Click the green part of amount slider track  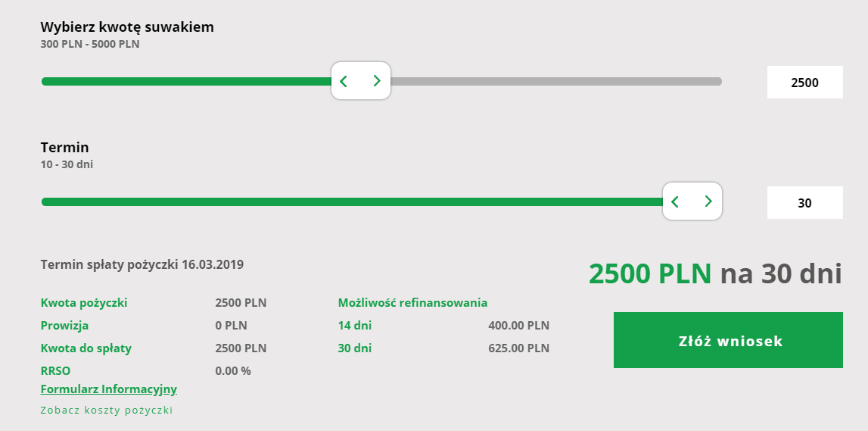click(x=186, y=82)
